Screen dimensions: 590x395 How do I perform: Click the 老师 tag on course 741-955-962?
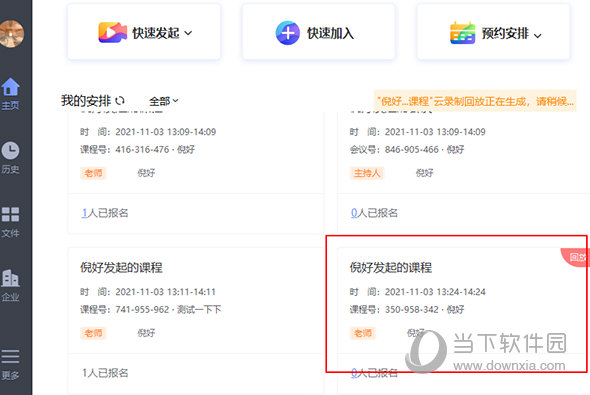93,333
